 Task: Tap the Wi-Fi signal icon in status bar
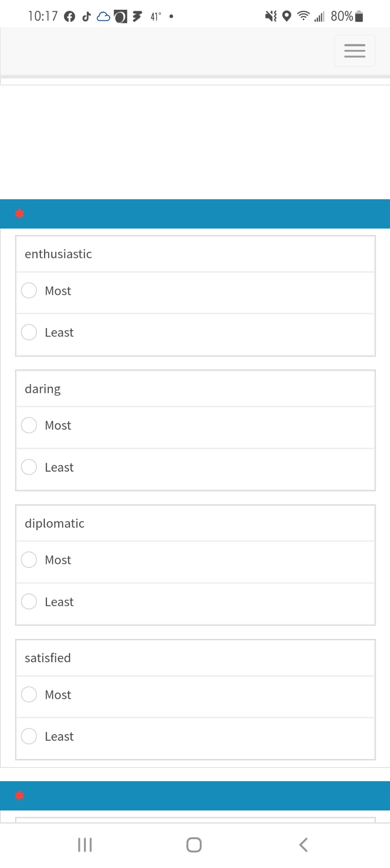click(303, 16)
